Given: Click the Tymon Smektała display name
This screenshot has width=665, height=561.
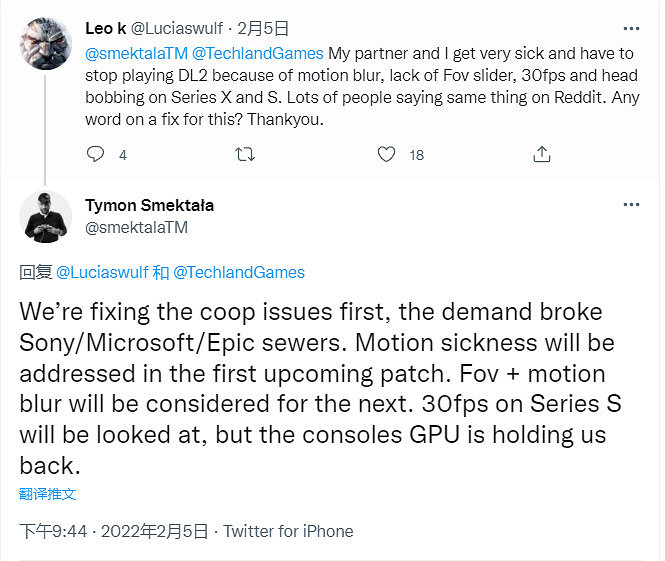Looking at the screenshot, I should pyautogui.click(x=149, y=205).
